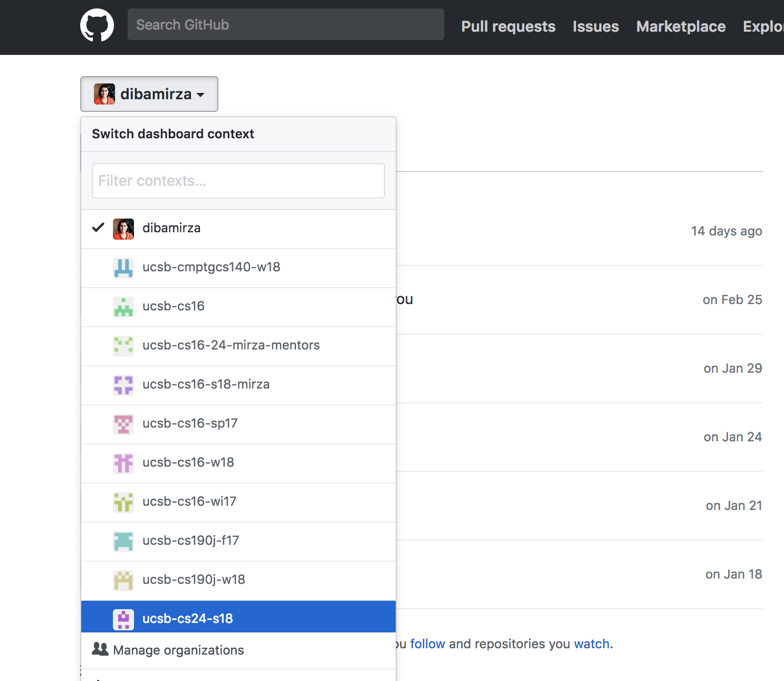Click the dibamirza profile avatar in the dropdown
The height and width of the screenshot is (681, 784).
(123, 229)
